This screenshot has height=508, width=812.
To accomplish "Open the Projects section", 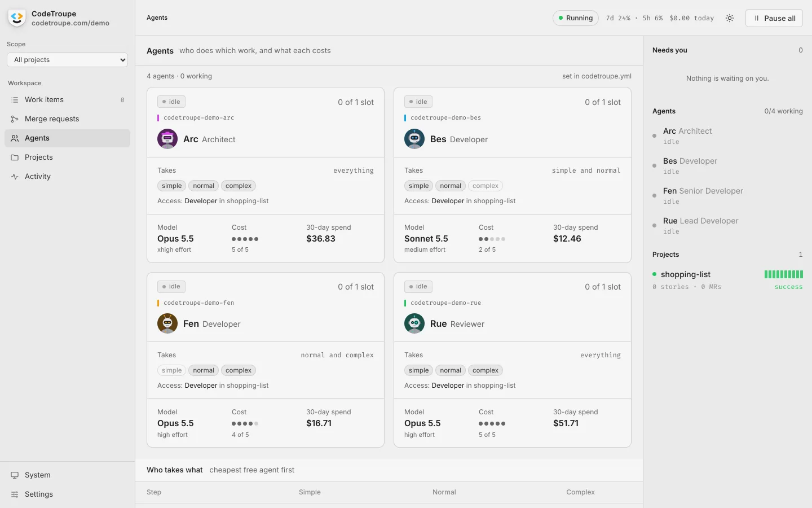I will pyautogui.click(x=68, y=157).
